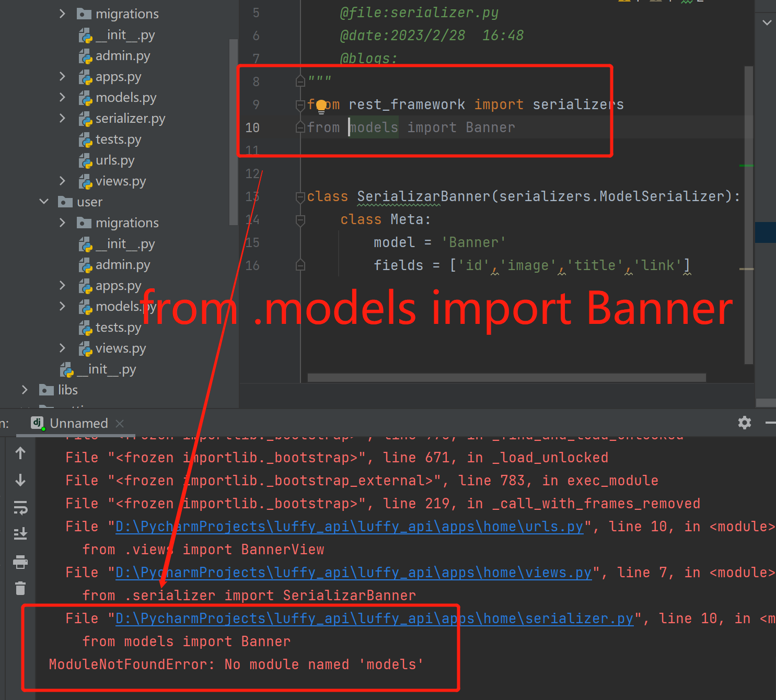Click 'from .serializer import SerializarBanner' console line
The image size is (776, 700).
click(x=249, y=596)
